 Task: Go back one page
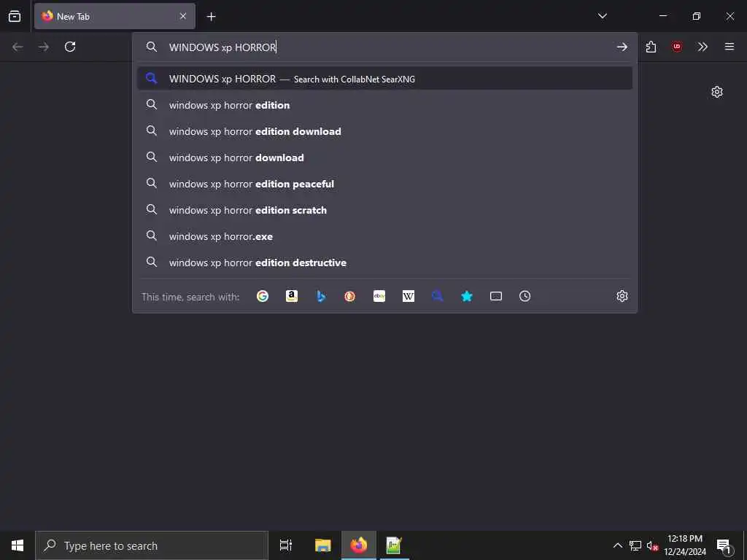coord(18,47)
